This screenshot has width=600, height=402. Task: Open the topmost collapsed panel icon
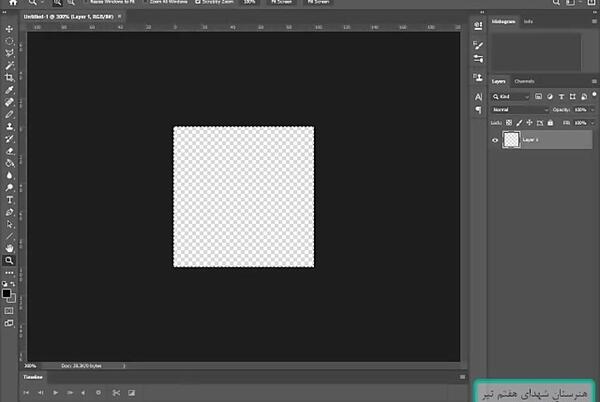[x=478, y=26]
